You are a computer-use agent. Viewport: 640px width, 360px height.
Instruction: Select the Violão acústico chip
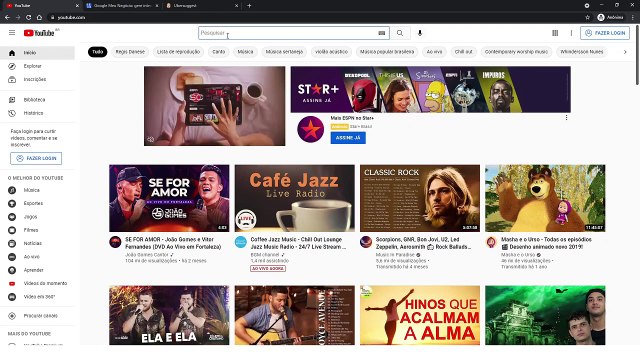pos(331,52)
